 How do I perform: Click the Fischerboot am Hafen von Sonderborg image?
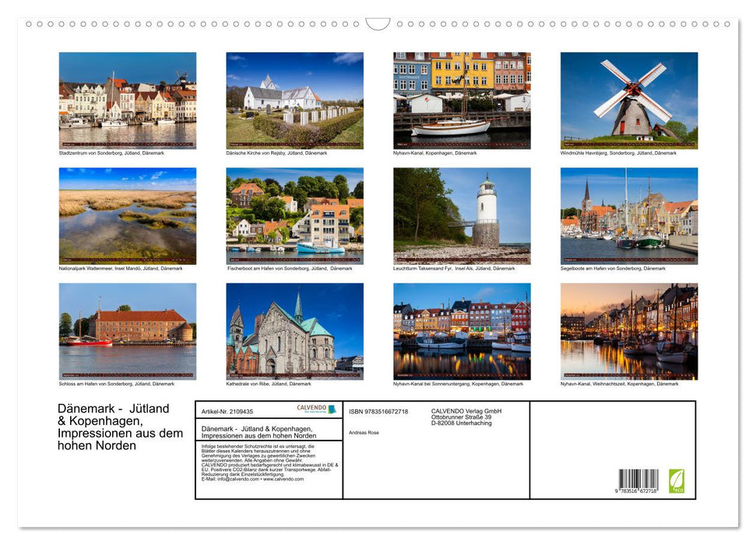click(x=294, y=214)
